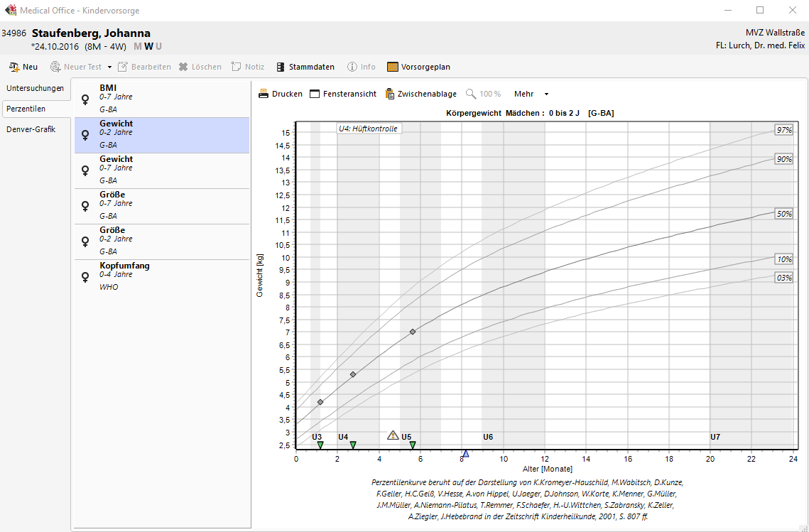Click the green U3 marker triangle
The height and width of the screenshot is (532, 809).
(x=320, y=445)
